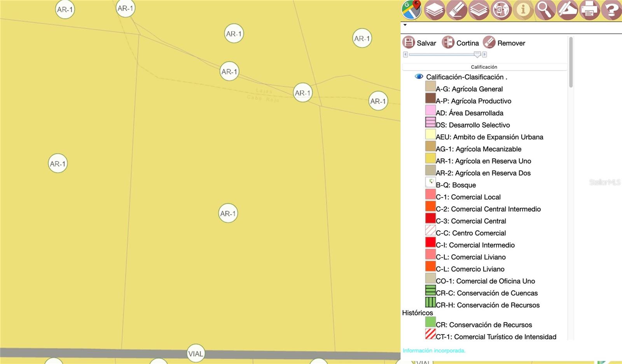This screenshot has height=364, width=622.
Task: Open the Google Maps view icon
Action: click(x=412, y=10)
